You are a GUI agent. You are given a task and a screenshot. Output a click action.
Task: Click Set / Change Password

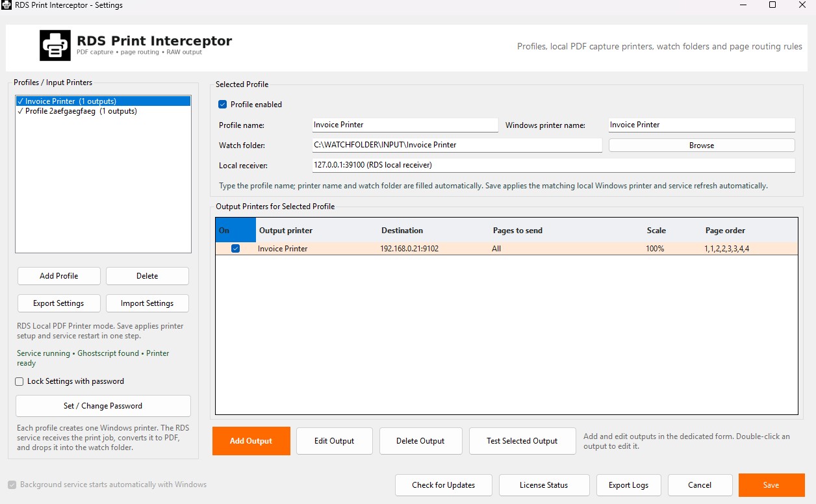(103, 406)
